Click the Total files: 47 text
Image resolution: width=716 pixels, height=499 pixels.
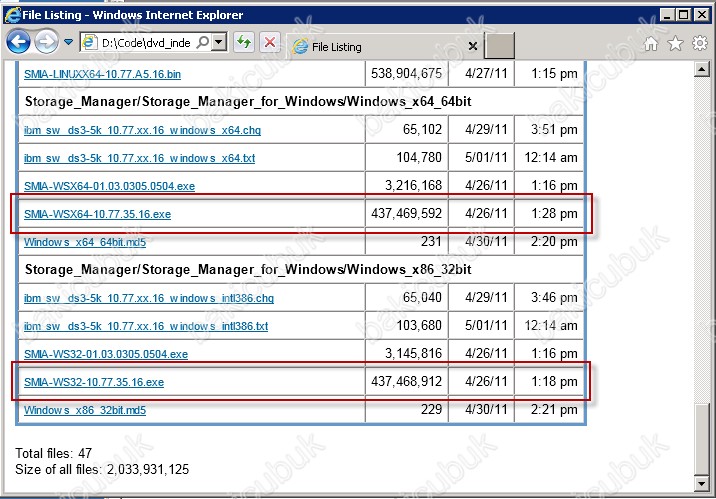53,453
